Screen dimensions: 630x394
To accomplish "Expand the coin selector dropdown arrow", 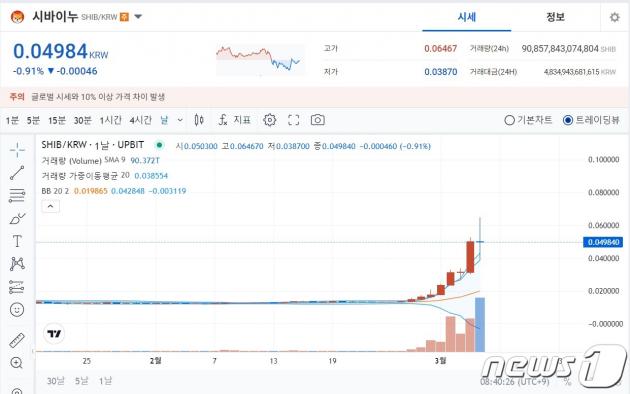I will [138, 17].
